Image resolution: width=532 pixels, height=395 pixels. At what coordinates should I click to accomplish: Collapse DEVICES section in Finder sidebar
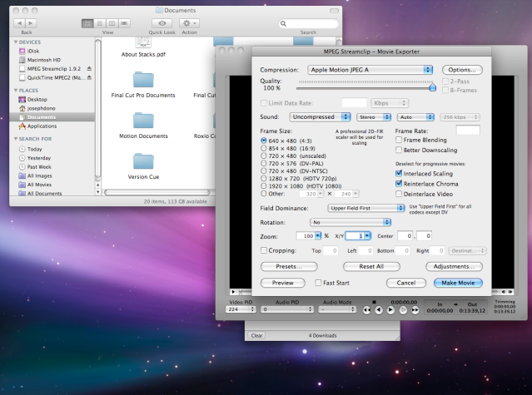coord(16,42)
